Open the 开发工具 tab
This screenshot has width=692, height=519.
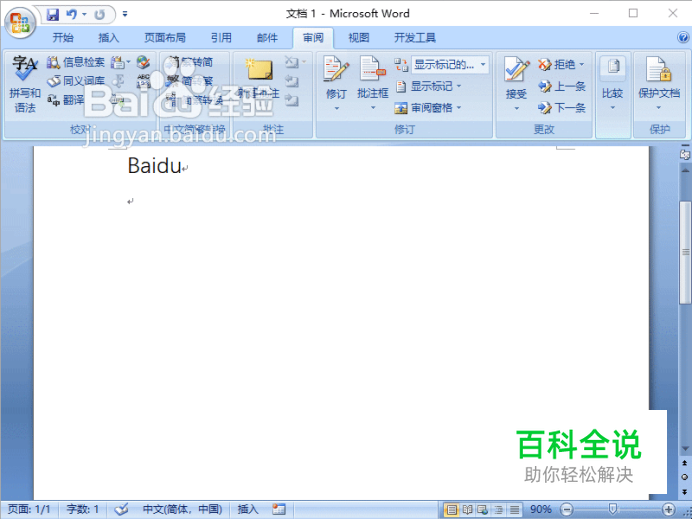tap(415, 38)
